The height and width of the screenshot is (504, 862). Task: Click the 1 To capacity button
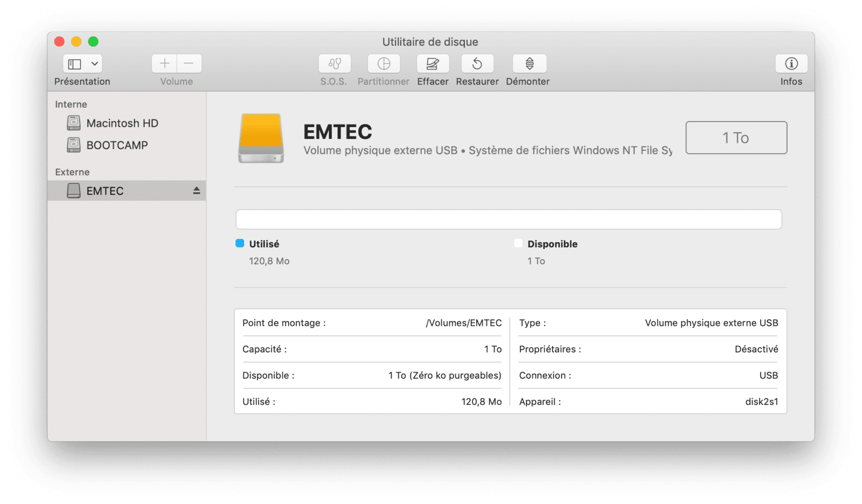[x=736, y=138]
